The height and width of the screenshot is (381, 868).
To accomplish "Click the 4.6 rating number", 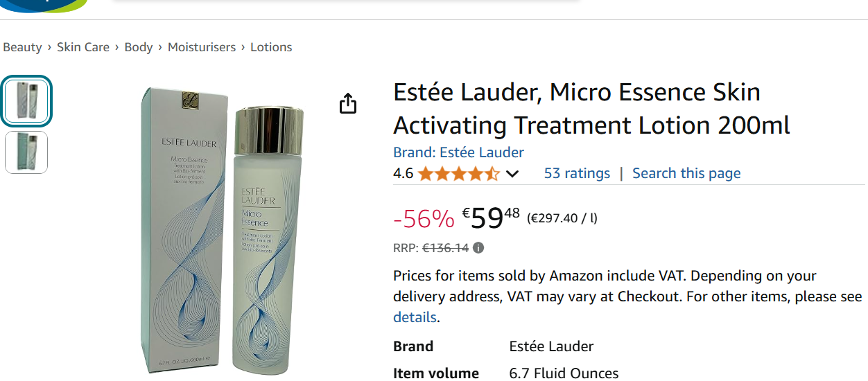I will pos(403,174).
